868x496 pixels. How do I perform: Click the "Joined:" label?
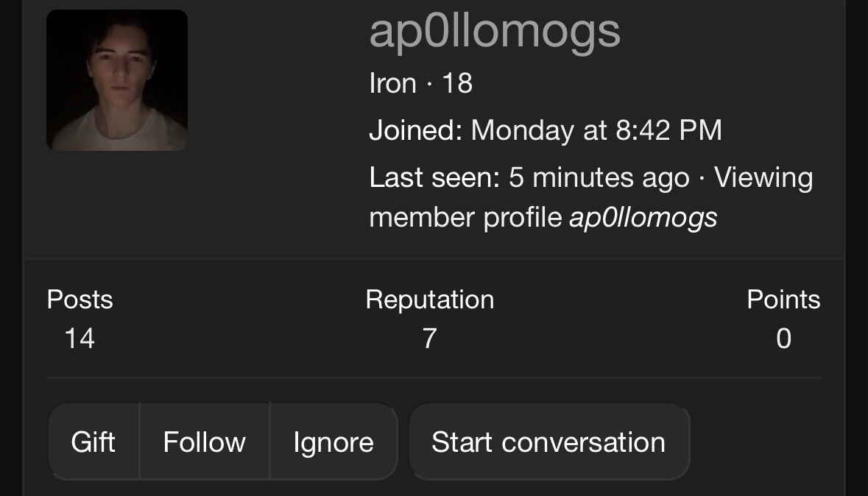(x=415, y=130)
